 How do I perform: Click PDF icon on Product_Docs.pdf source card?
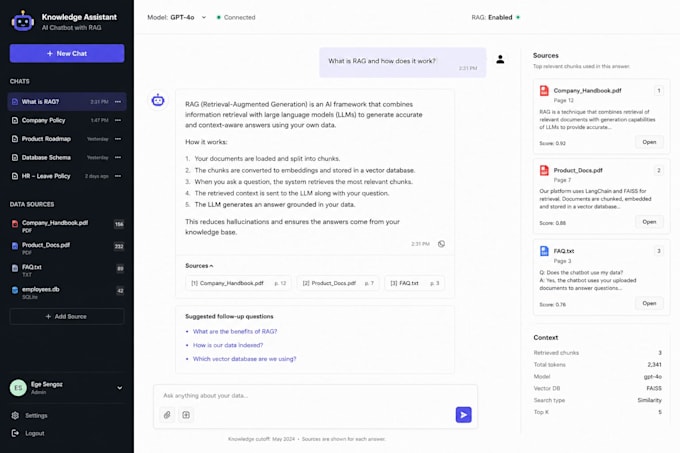544,170
